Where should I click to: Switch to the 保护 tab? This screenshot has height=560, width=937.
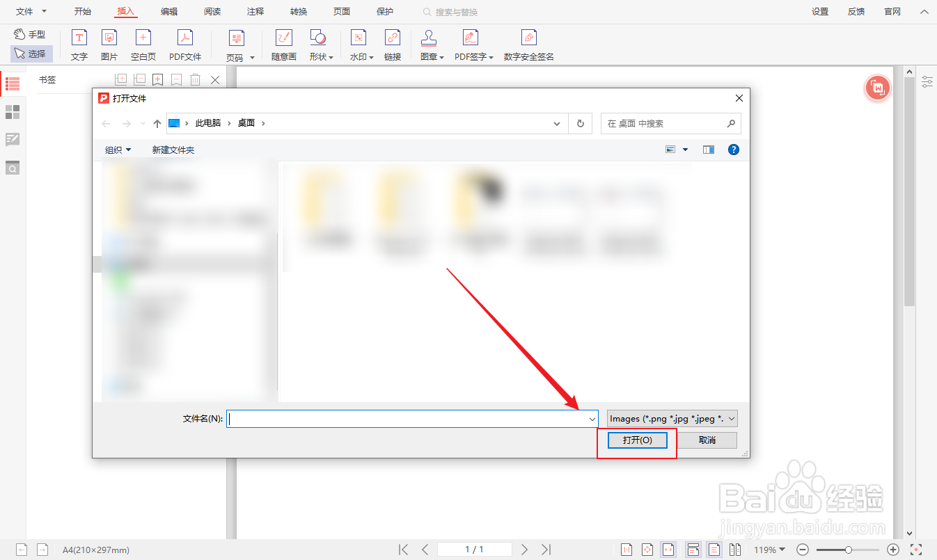click(x=384, y=12)
